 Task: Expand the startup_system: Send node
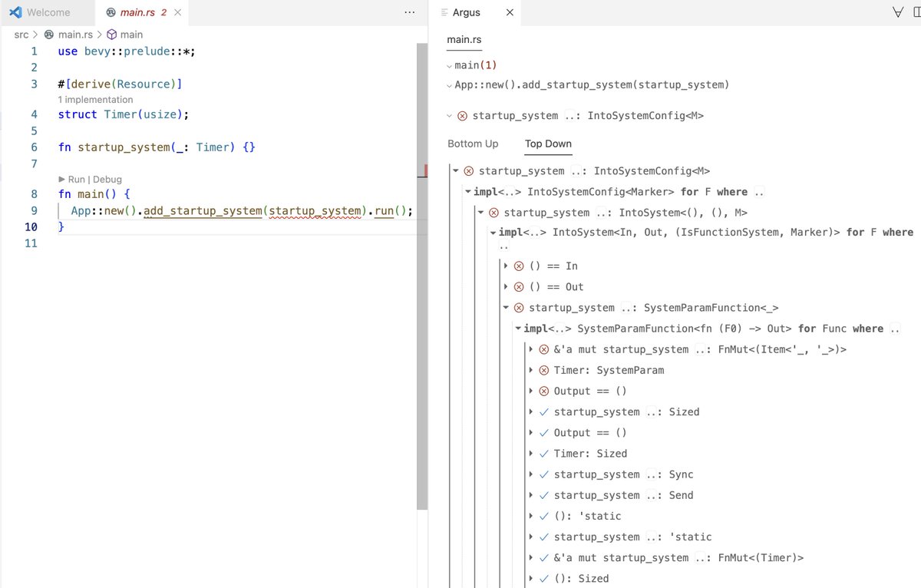[531, 495]
